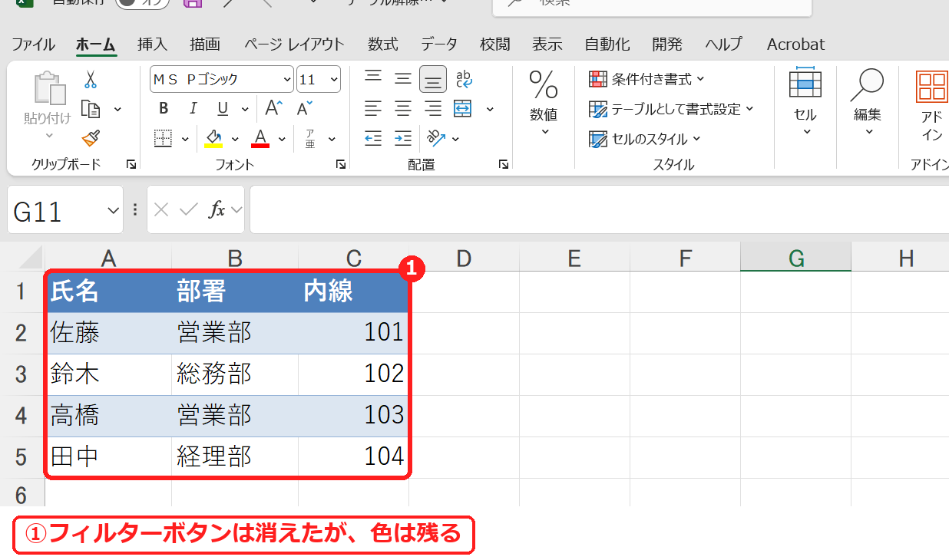Open Font group dialog launcher

point(340,164)
